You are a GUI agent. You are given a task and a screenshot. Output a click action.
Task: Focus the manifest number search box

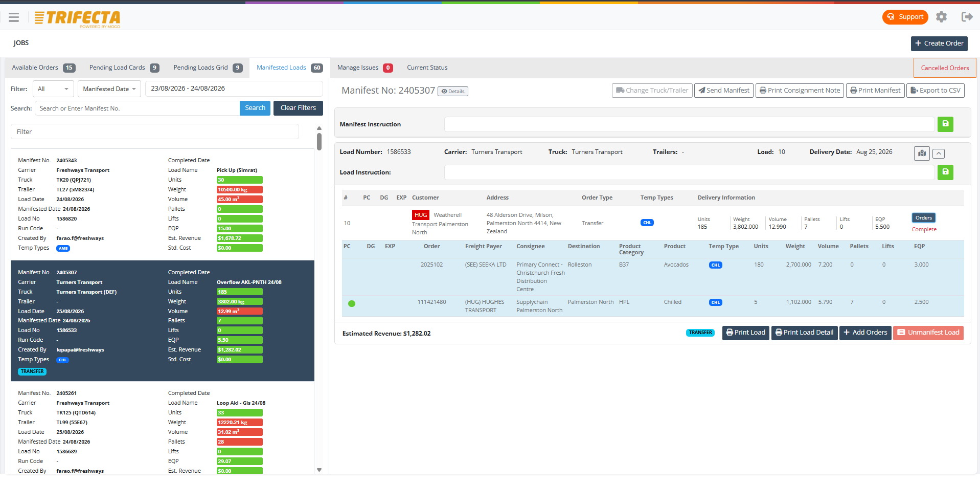(x=137, y=108)
